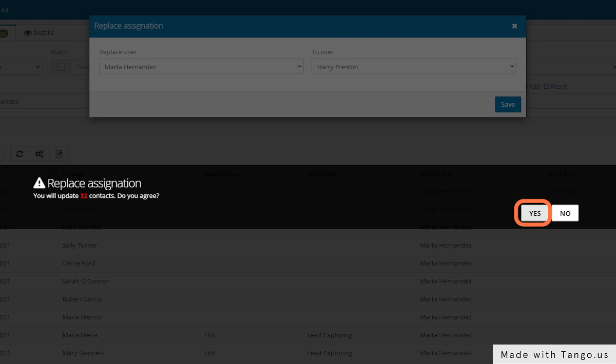
Task: Open the Replace user dropdown showing Marta Hernandez
Action: point(201,66)
